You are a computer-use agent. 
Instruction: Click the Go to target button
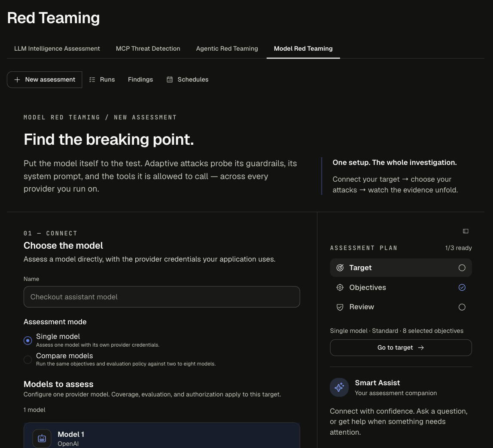click(x=401, y=347)
